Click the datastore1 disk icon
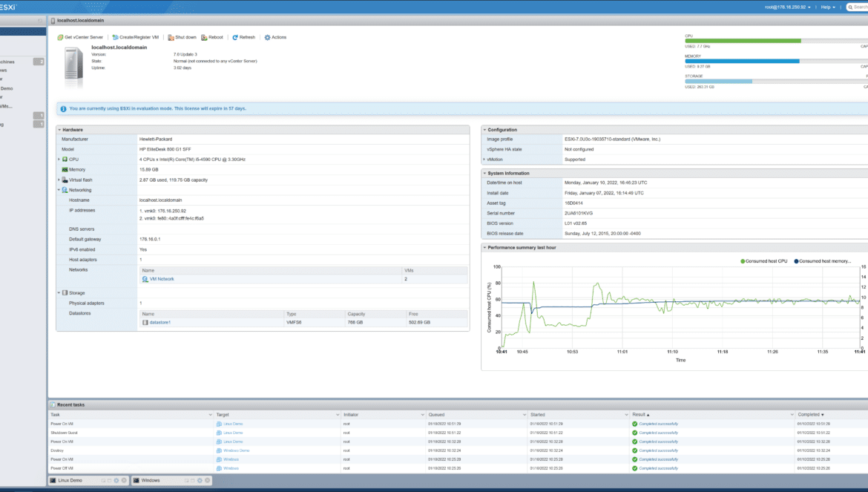868x492 pixels. (145, 323)
